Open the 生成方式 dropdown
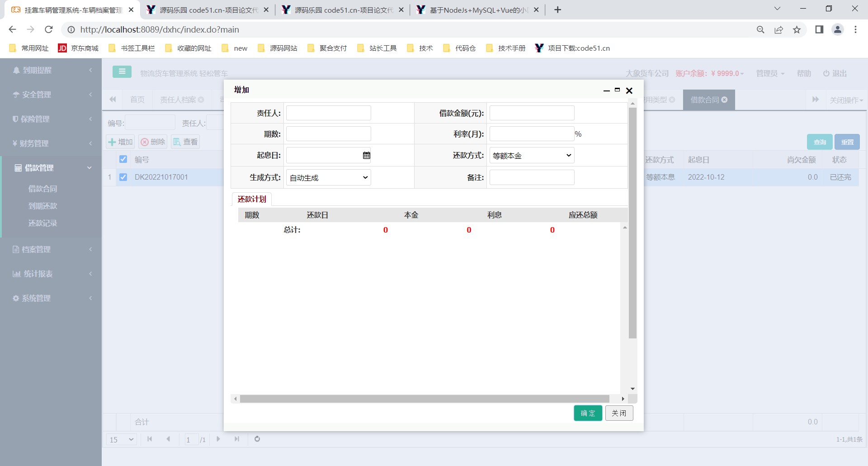The width and height of the screenshot is (868, 466). point(329,177)
